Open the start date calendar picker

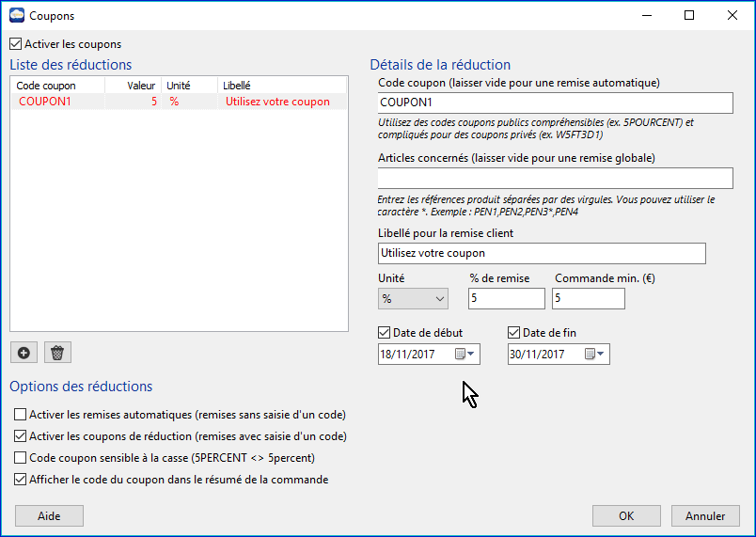pyautogui.click(x=465, y=355)
